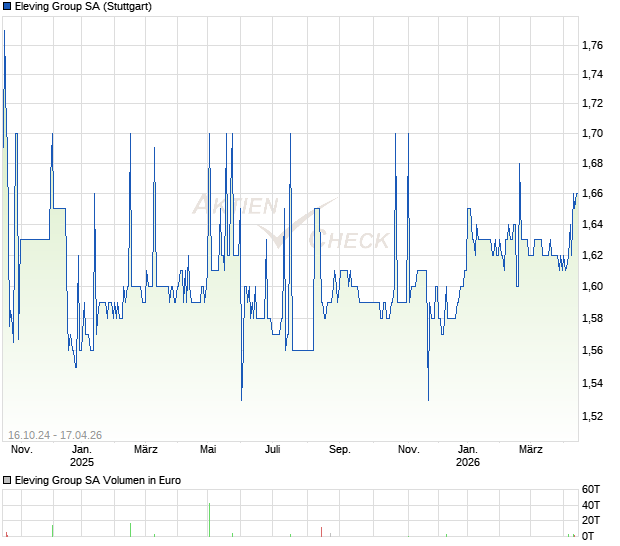Click the 0T volume axis label
Viewport: 620px width, 546px height.
588,536
